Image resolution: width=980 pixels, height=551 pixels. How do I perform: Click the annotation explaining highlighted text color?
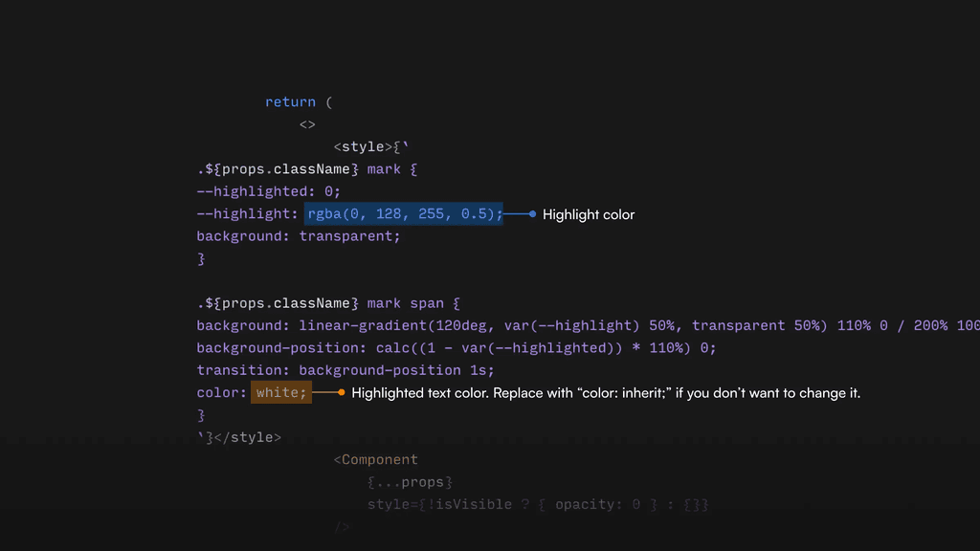[605, 392]
